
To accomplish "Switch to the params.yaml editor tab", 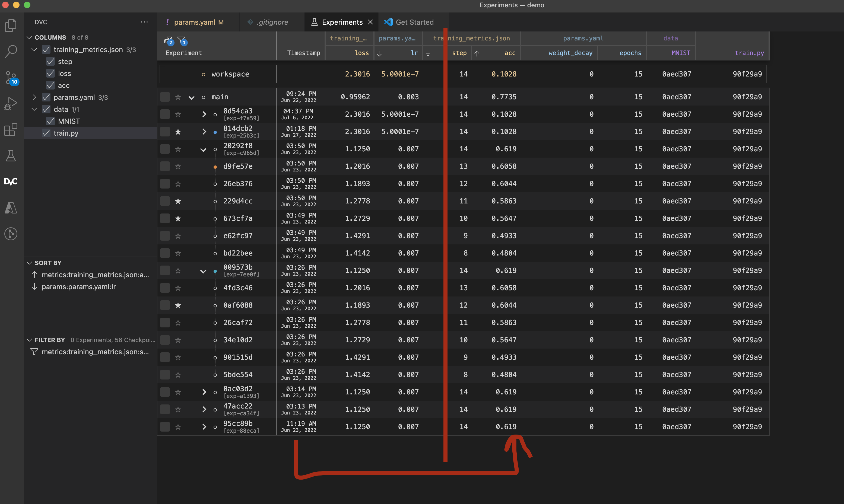I will click(195, 23).
